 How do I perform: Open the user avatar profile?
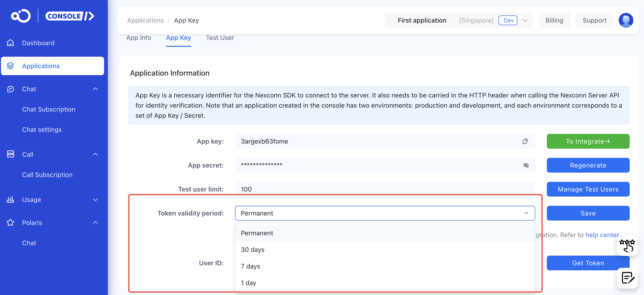pos(626,20)
